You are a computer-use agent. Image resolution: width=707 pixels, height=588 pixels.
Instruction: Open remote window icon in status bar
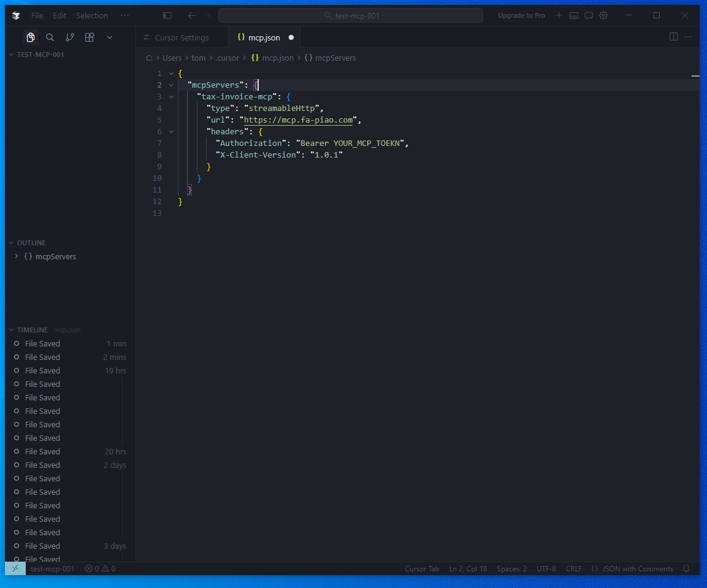[x=15, y=568]
